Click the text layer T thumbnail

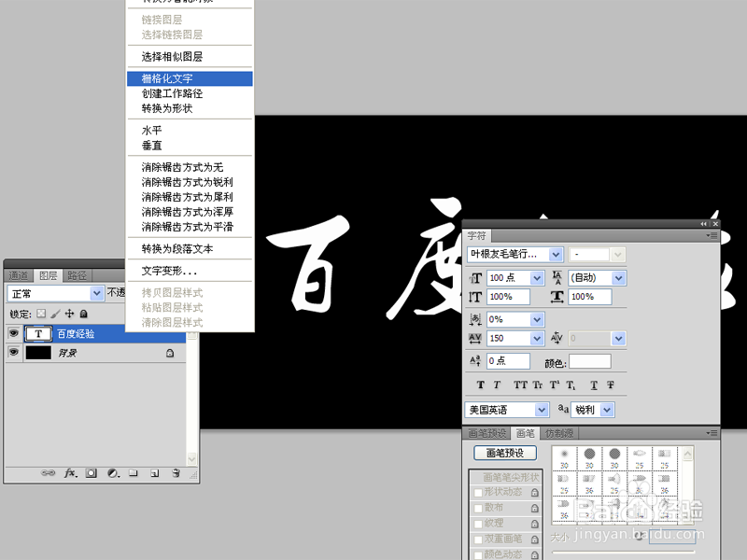point(38,334)
